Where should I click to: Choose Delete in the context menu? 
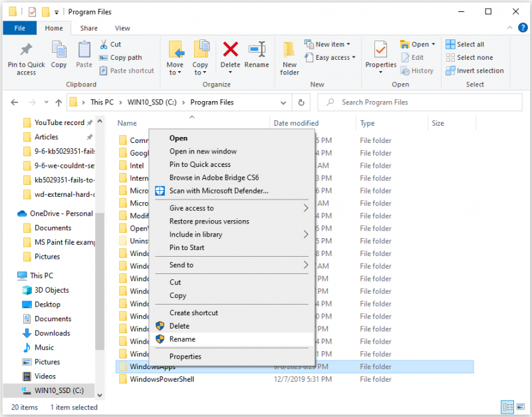[232, 326]
